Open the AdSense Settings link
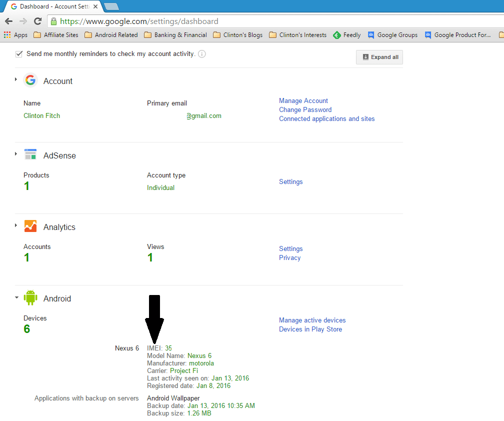The width and height of the screenshot is (504, 421). point(291,182)
